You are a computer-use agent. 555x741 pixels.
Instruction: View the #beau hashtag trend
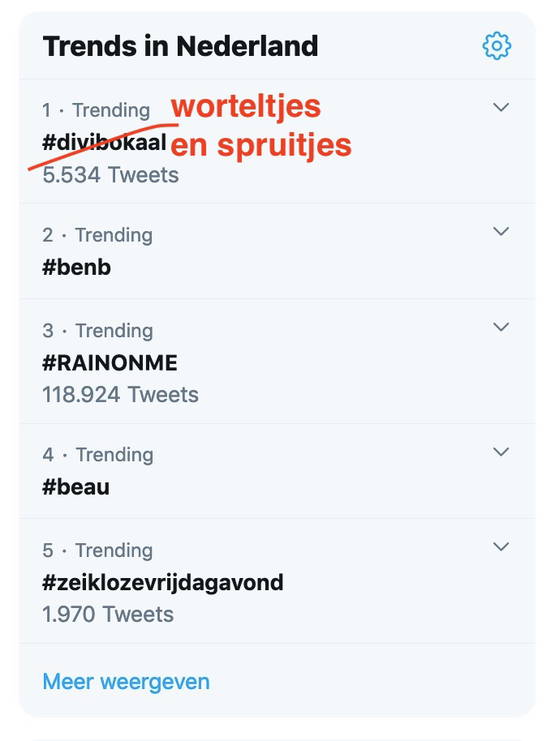pyautogui.click(x=76, y=487)
